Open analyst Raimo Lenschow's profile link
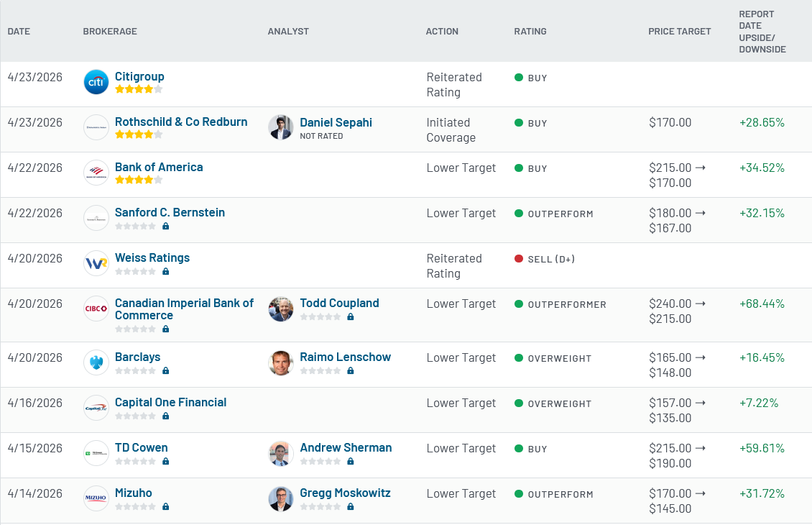This screenshot has height=525, width=812. (x=346, y=357)
